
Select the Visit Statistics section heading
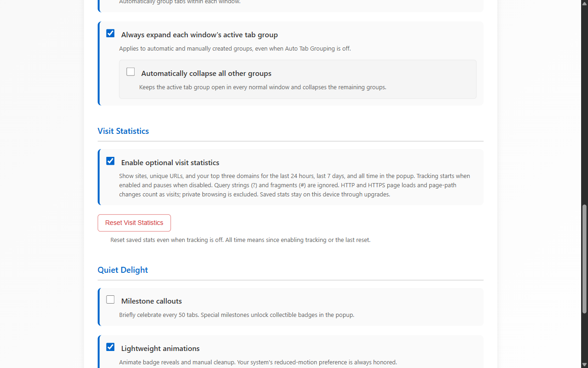123,131
